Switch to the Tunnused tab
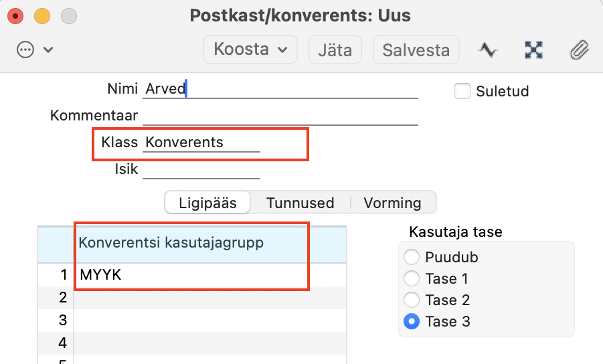Image resolution: width=603 pixels, height=364 pixels. tap(300, 203)
